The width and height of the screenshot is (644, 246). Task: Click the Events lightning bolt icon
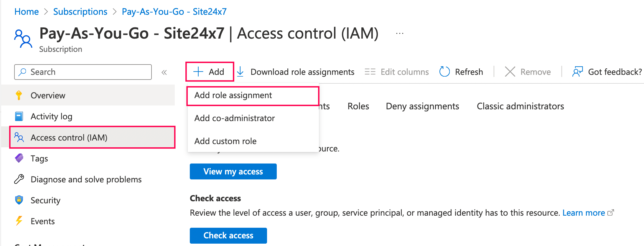click(x=19, y=221)
